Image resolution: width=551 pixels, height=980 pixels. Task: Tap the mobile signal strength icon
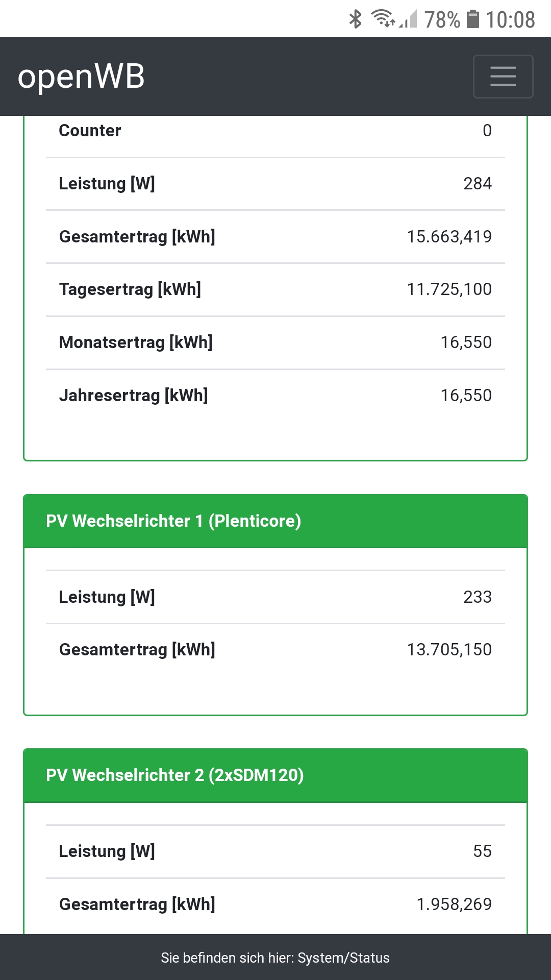(x=409, y=19)
